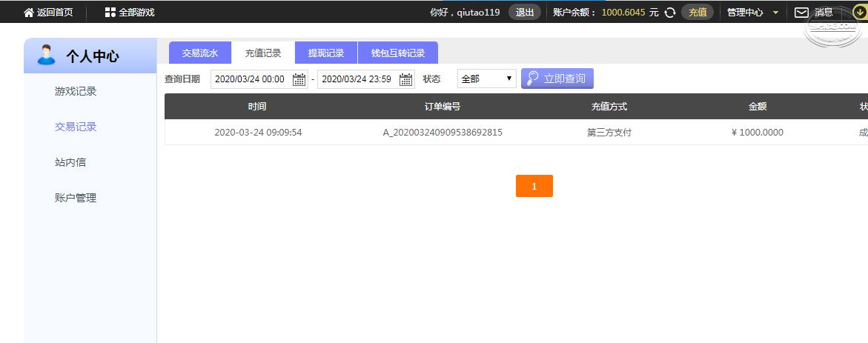
Task: Click the 立即查询 search button
Action: (557, 79)
